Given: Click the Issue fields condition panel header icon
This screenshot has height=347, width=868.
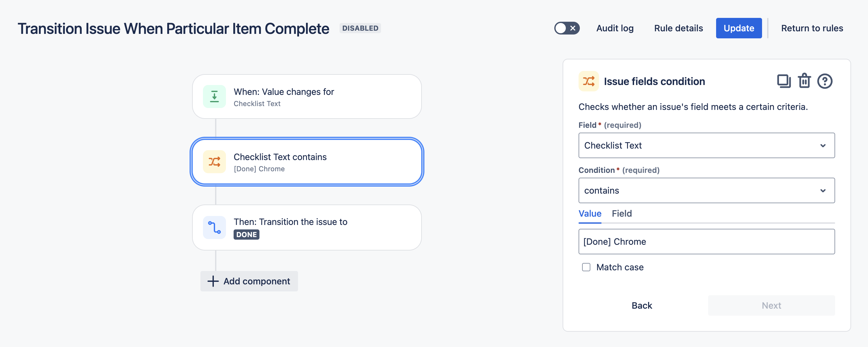Looking at the screenshot, I should pyautogui.click(x=588, y=81).
